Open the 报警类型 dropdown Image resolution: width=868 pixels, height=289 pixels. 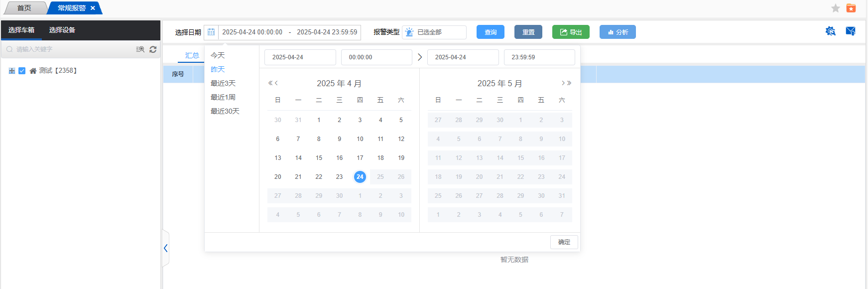(434, 32)
